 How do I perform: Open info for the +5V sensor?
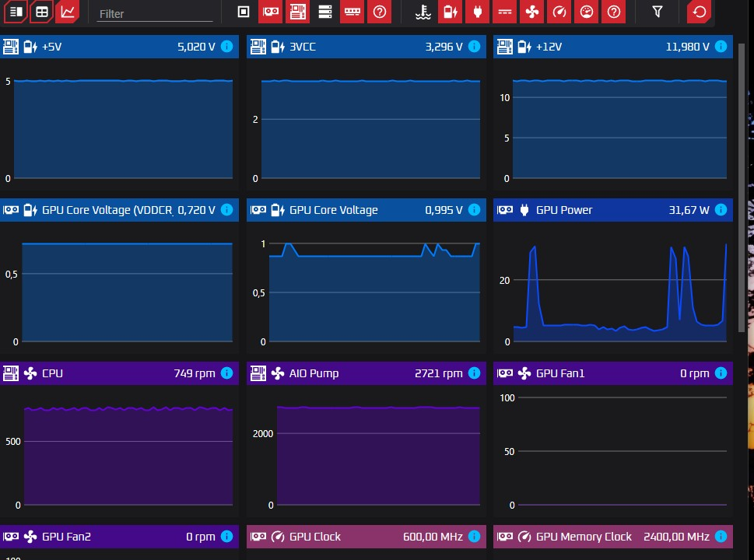[227, 46]
